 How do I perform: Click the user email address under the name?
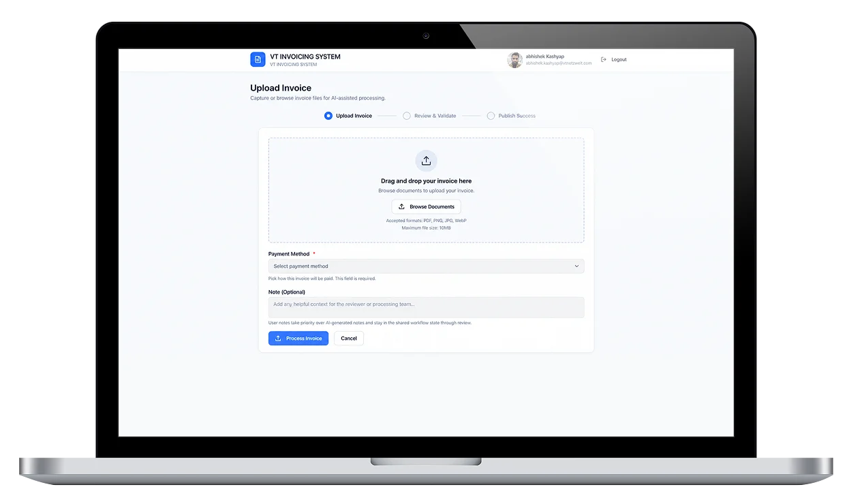point(559,63)
